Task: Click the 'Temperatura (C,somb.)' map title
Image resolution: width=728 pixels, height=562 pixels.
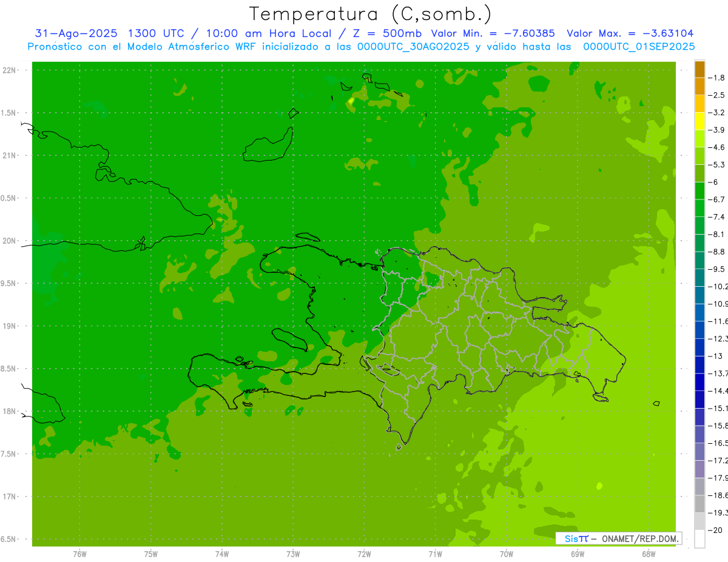Action: 371,14
